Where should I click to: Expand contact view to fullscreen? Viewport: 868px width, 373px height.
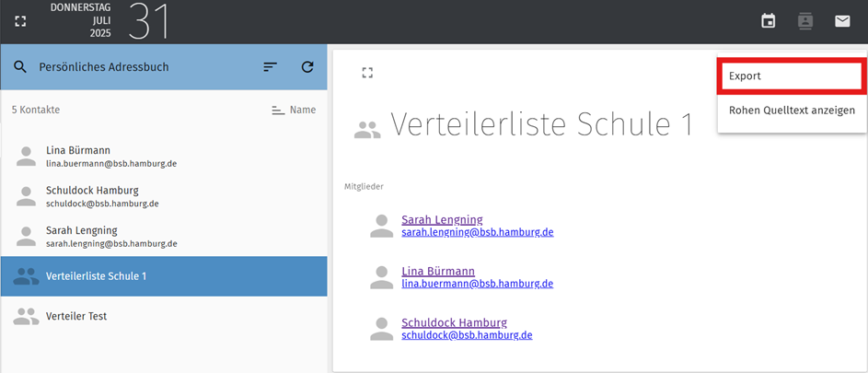[x=367, y=73]
